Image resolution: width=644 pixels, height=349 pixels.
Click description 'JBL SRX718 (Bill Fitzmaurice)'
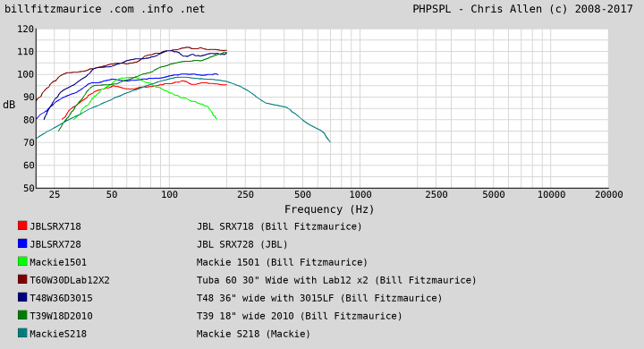coord(279,226)
